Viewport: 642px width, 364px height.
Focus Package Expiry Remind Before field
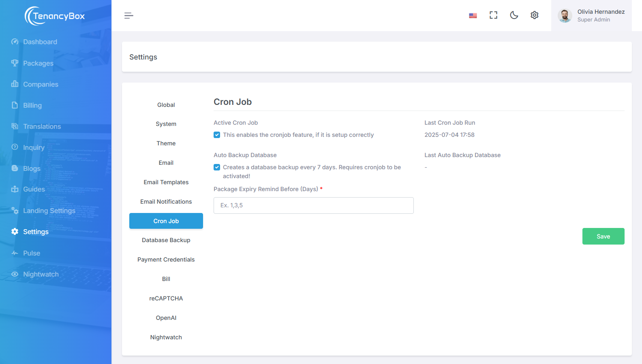pyautogui.click(x=314, y=205)
